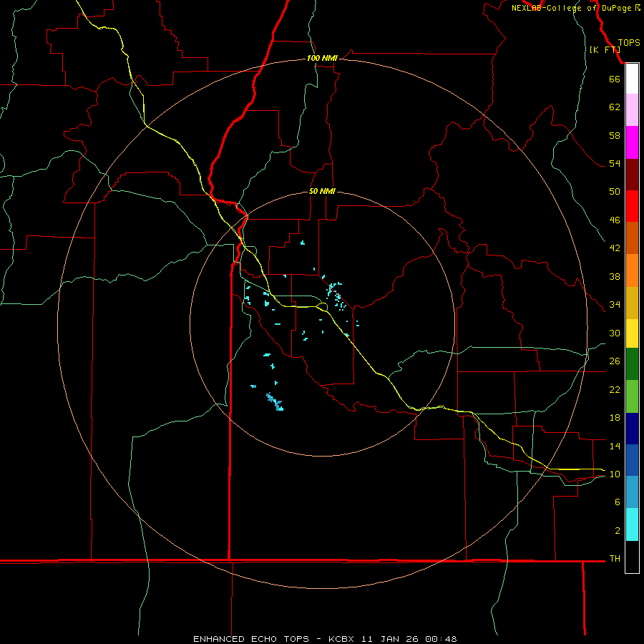Click the navy 14-18 legend color swatch
644x644 pixels.
click(x=632, y=429)
